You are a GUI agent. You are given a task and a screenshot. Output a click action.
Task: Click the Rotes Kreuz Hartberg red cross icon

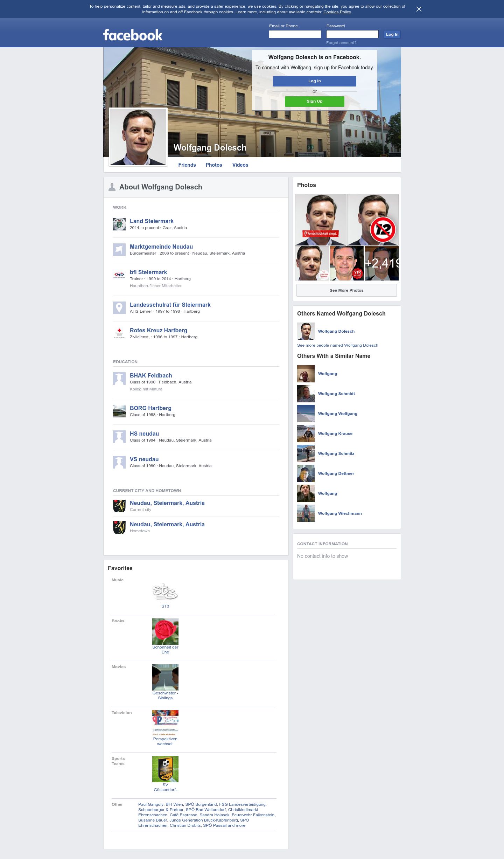pyautogui.click(x=119, y=333)
